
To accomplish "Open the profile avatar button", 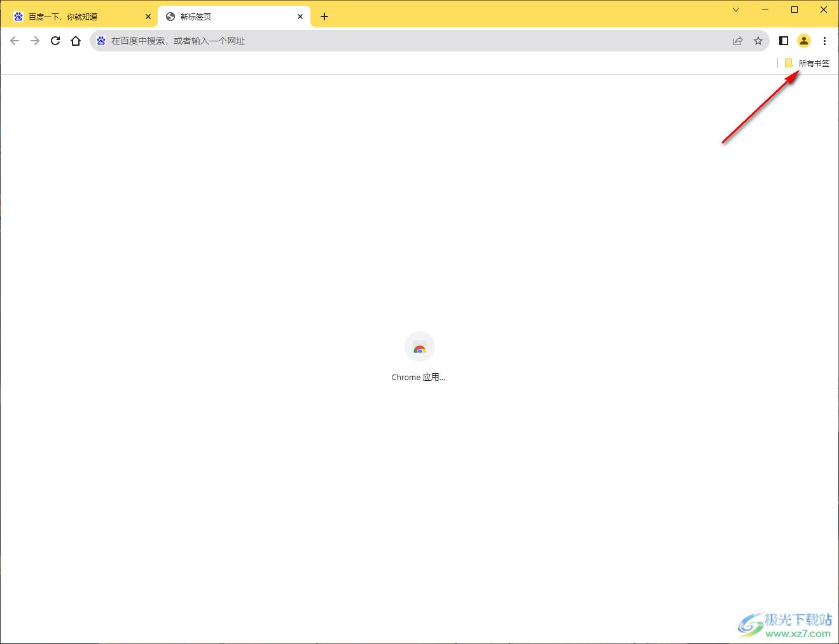I will tap(804, 41).
